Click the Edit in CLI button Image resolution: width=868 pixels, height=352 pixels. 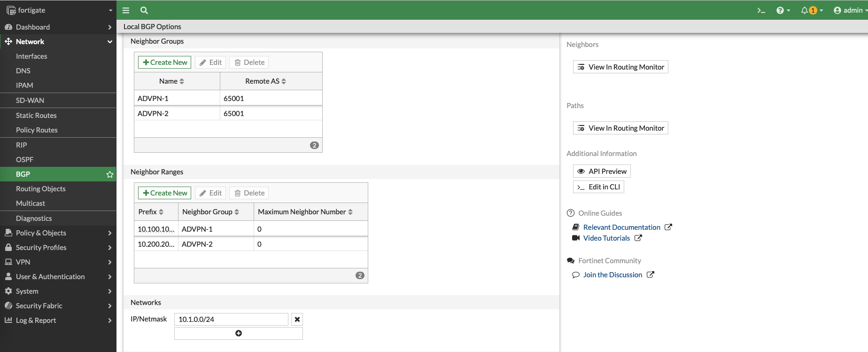(x=598, y=187)
